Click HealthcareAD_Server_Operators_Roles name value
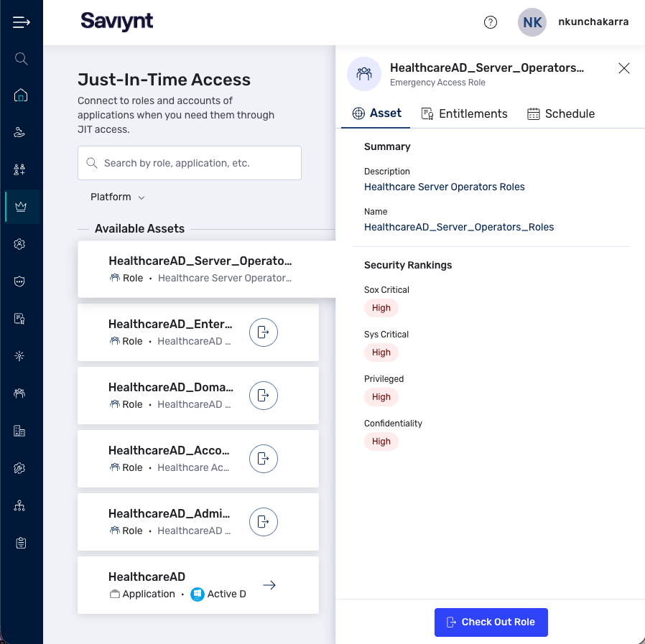Image resolution: width=645 pixels, height=644 pixels. [x=459, y=227]
